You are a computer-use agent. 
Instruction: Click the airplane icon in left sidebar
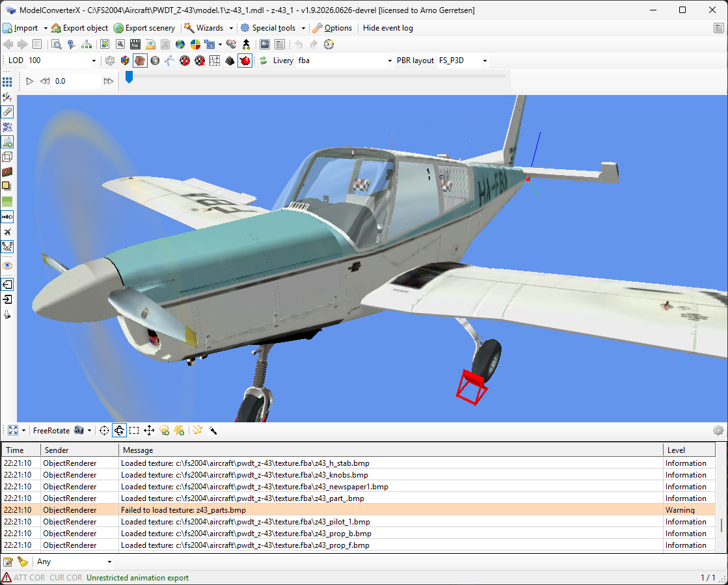click(x=7, y=232)
